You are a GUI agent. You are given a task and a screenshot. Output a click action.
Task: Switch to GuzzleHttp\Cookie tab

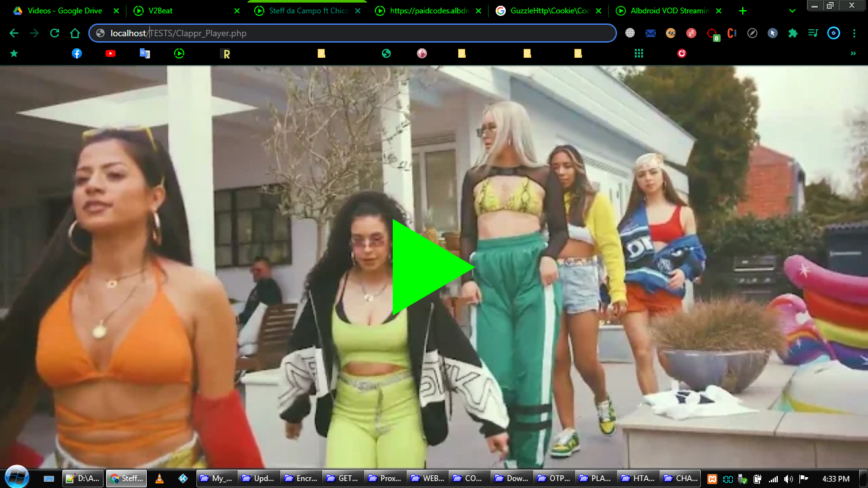coord(549,11)
